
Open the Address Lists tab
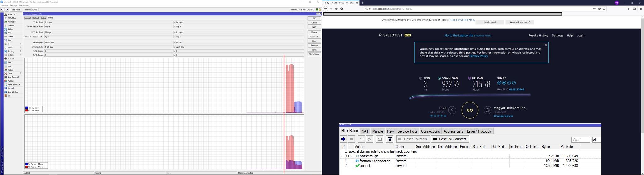pyautogui.click(x=453, y=131)
